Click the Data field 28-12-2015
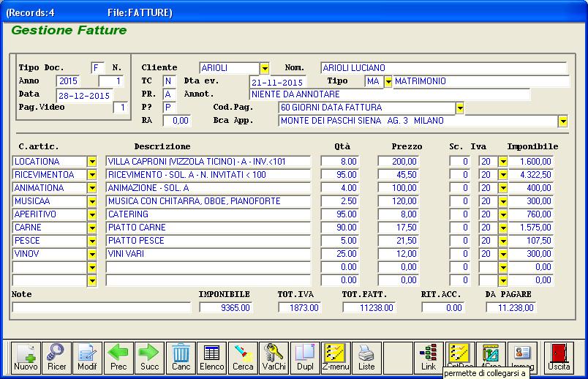Screen dimensions: 588x379 click(x=84, y=96)
